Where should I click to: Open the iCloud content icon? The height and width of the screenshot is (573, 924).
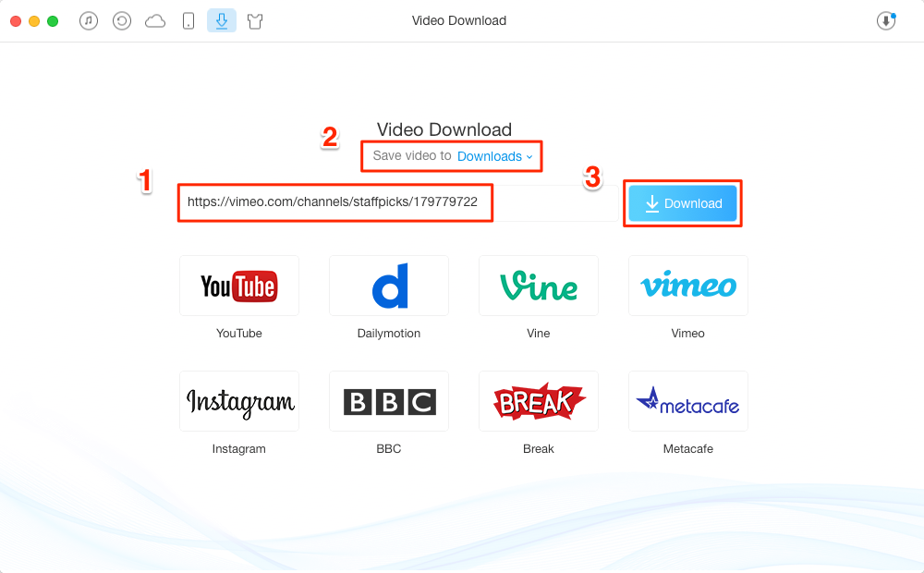[x=155, y=22]
